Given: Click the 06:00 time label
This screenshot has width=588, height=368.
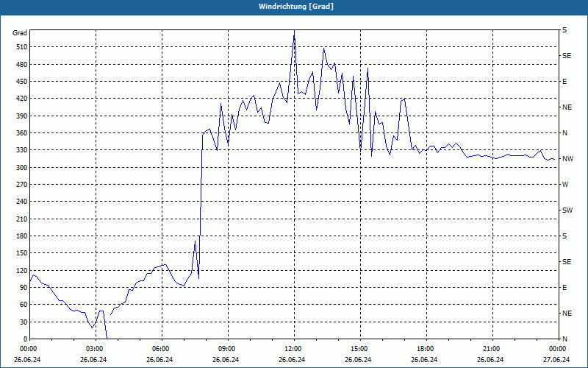Looking at the screenshot, I should tap(160, 349).
